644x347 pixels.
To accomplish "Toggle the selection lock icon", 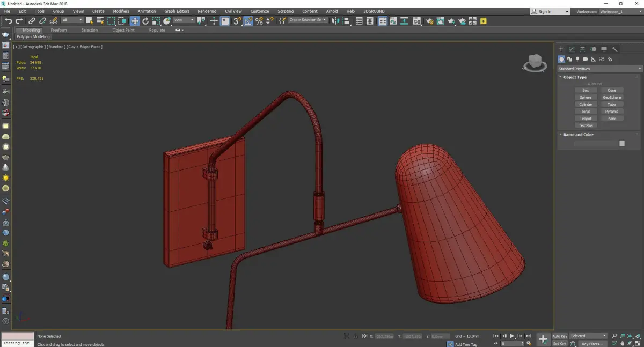I will (x=355, y=336).
